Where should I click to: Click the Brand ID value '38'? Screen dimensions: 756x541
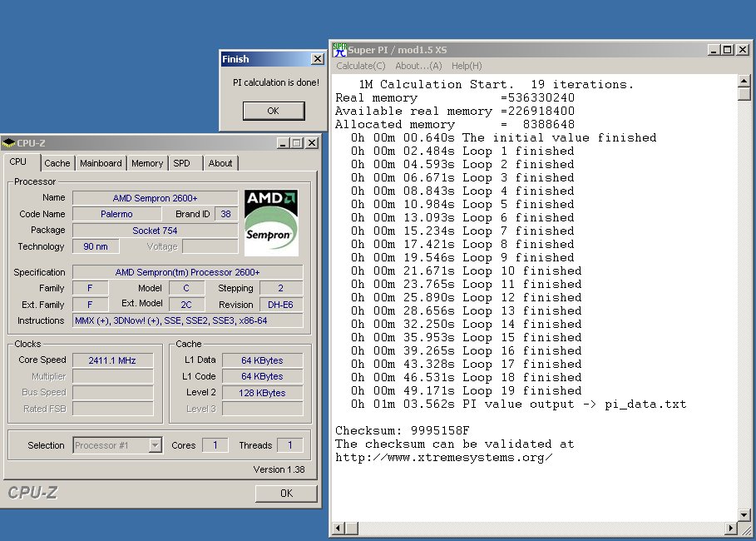225,214
